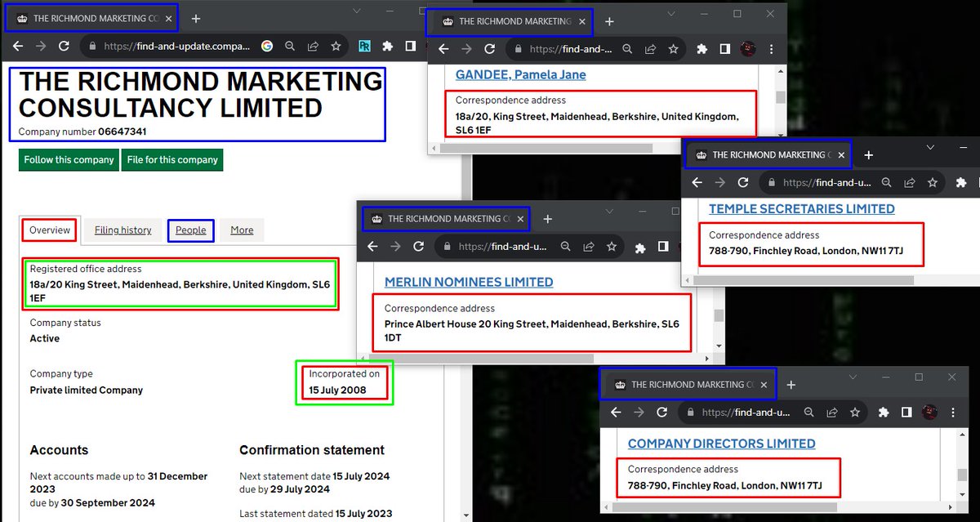980x522 pixels.
Task: Reload the Gandee window page
Action: tap(490, 49)
